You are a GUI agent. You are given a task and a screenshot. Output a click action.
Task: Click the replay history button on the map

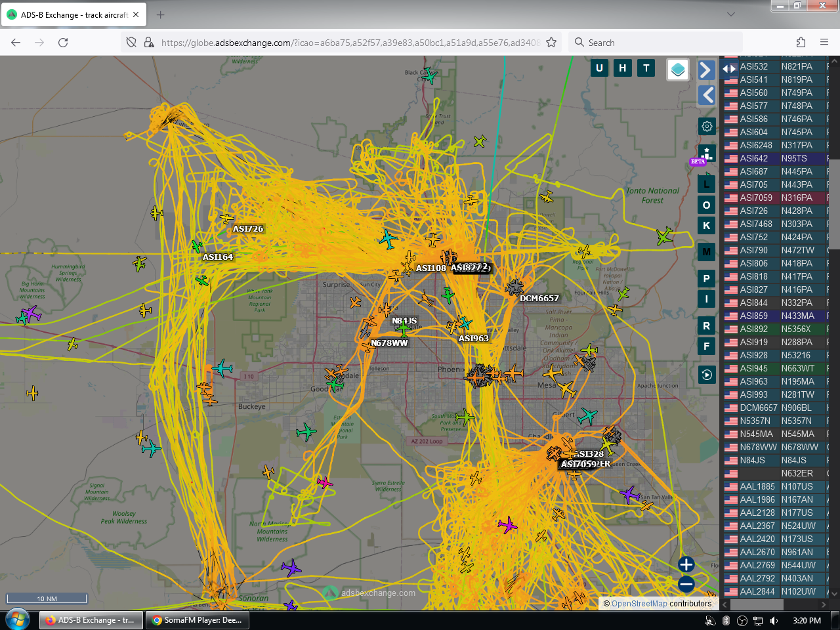coord(707,375)
